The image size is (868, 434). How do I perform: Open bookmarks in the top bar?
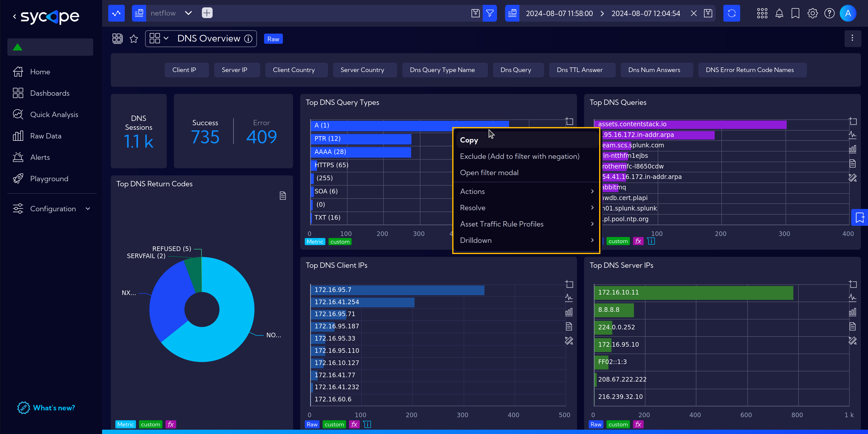[795, 13]
